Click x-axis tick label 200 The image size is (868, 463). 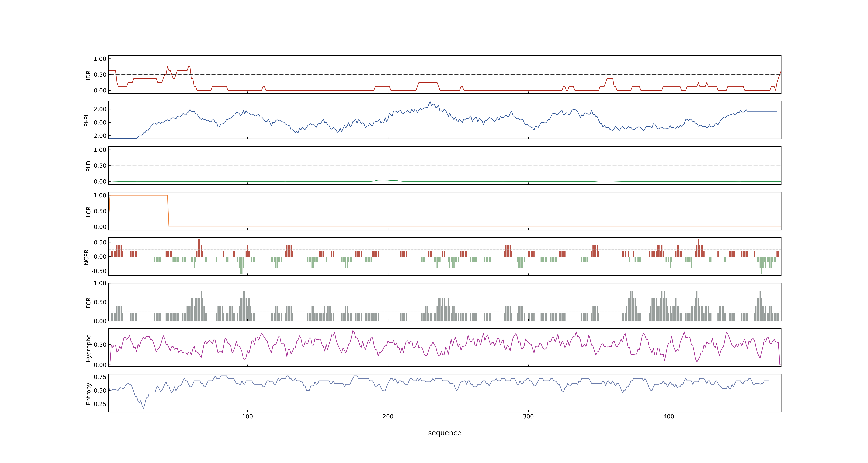pyautogui.click(x=388, y=416)
